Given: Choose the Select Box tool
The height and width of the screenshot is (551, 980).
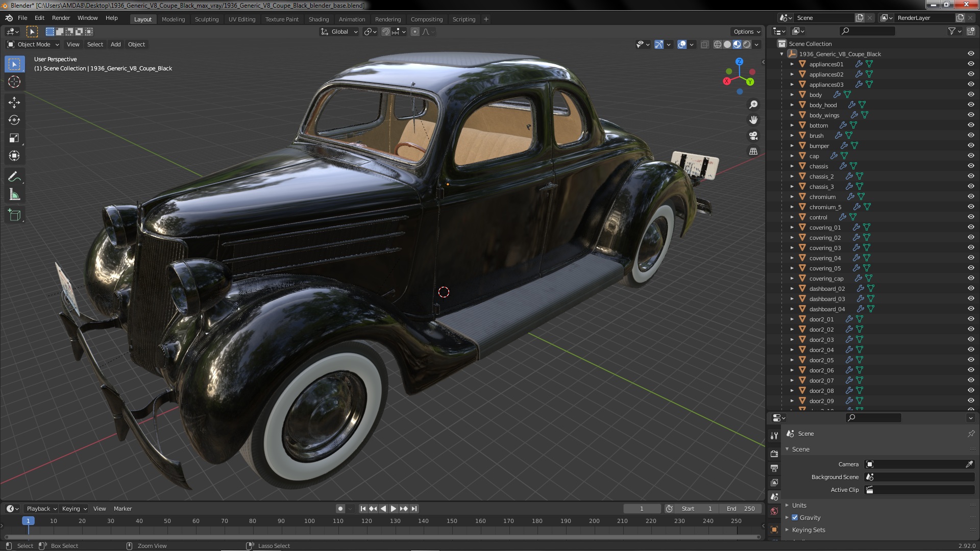Looking at the screenshot, I should (x=14, y=64).
